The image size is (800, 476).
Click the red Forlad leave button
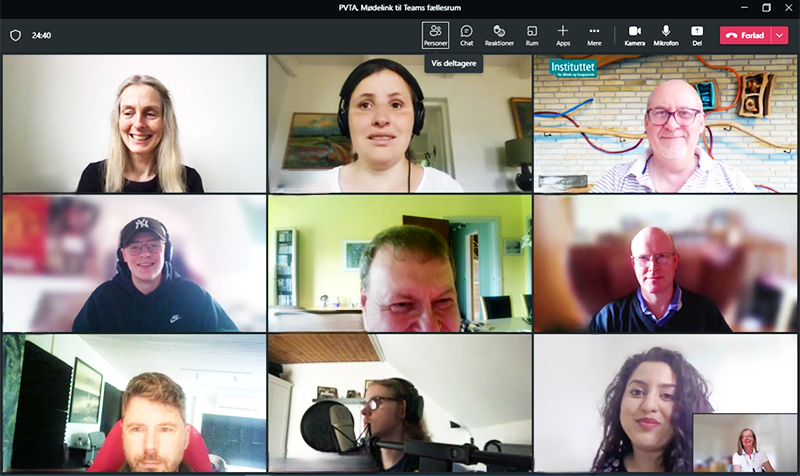coord(745,35)
